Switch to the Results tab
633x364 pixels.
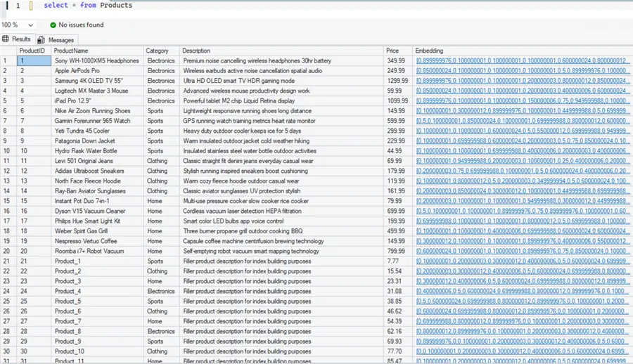click(x=17, y=39)
